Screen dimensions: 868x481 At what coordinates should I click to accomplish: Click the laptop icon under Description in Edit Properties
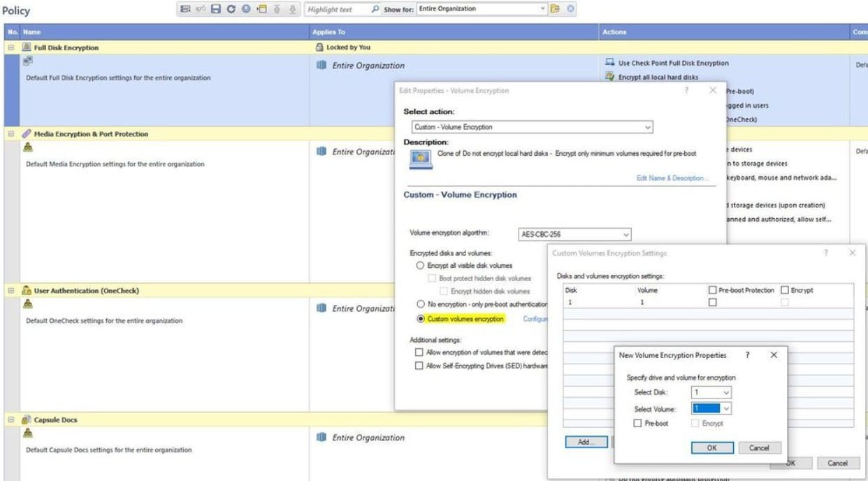pos(421,160)
